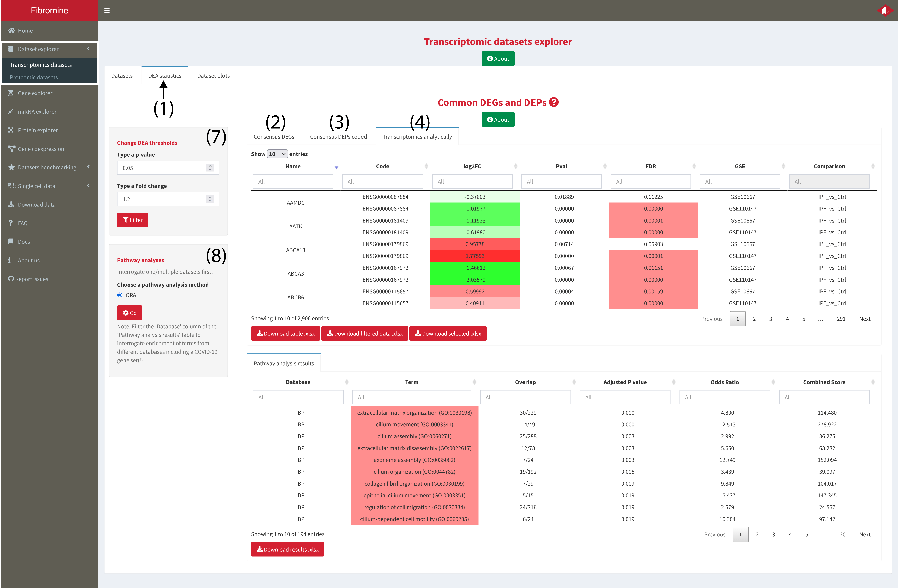Open the Show entries dropdown

click(x=277, y=154)
